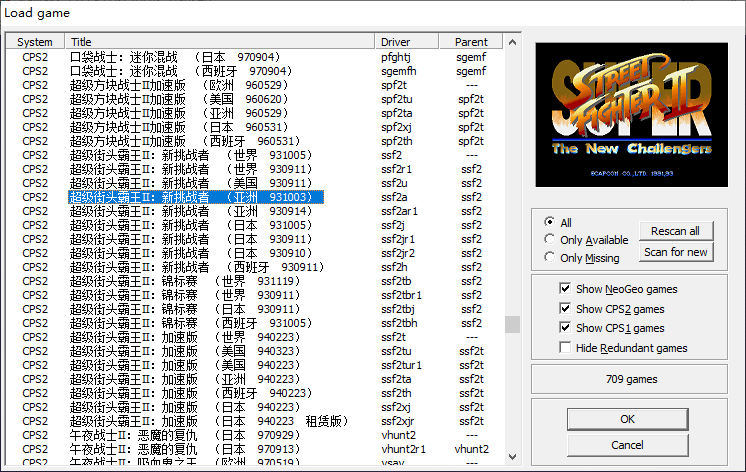Click Cancel to dismiss the dialog
Screen dimensions: 746x472
(627, 445)
